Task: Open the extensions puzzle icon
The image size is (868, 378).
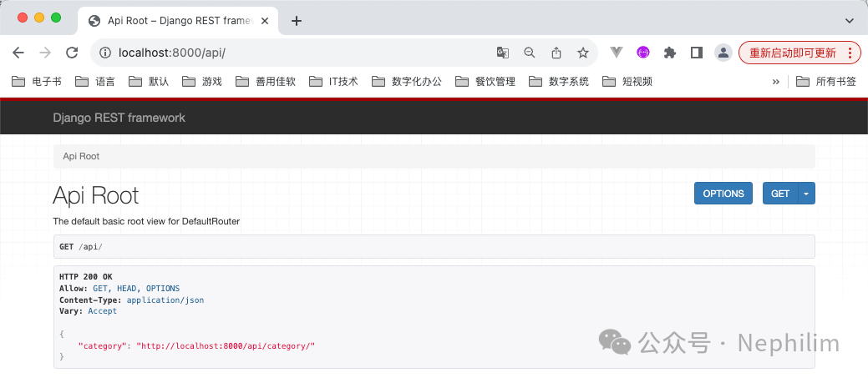Action: [670, 53]
